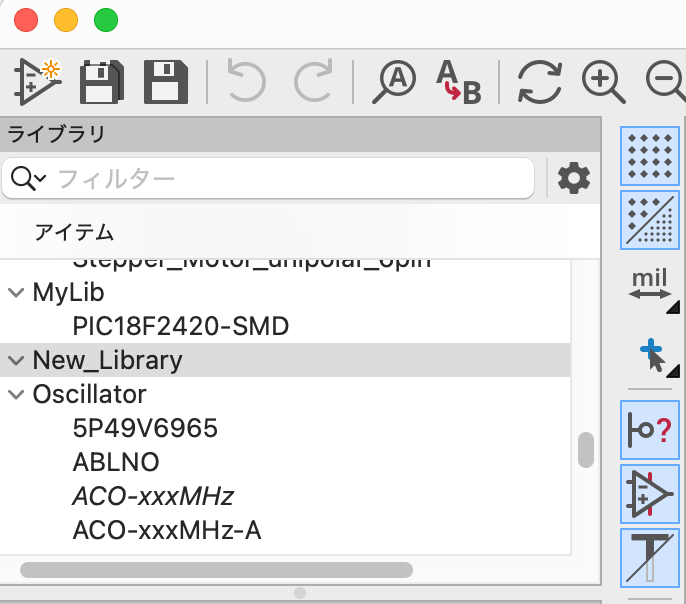Click the panel splitter handle dot
Image resolution: width=686 pixels, height=604 pixels.
coord(300,593)
